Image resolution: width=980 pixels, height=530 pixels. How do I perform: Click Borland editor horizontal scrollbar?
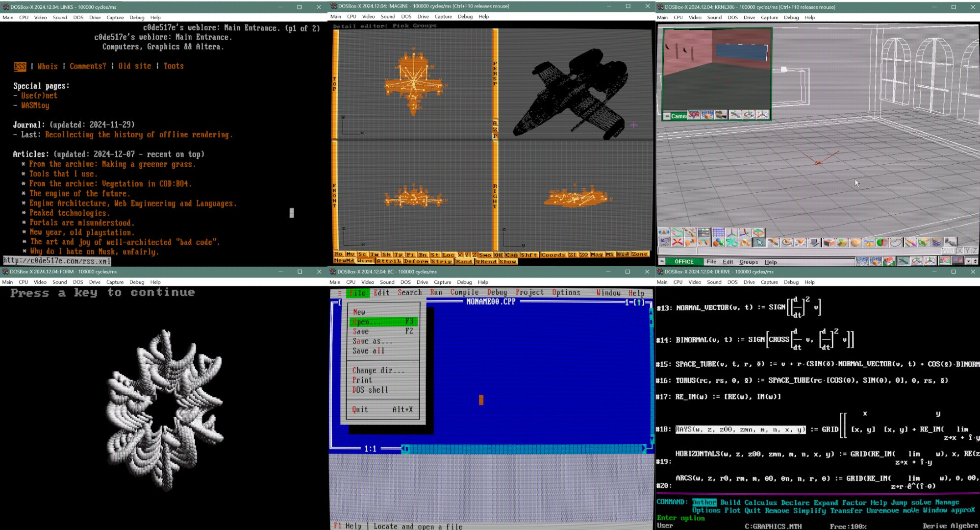[525, 449]
